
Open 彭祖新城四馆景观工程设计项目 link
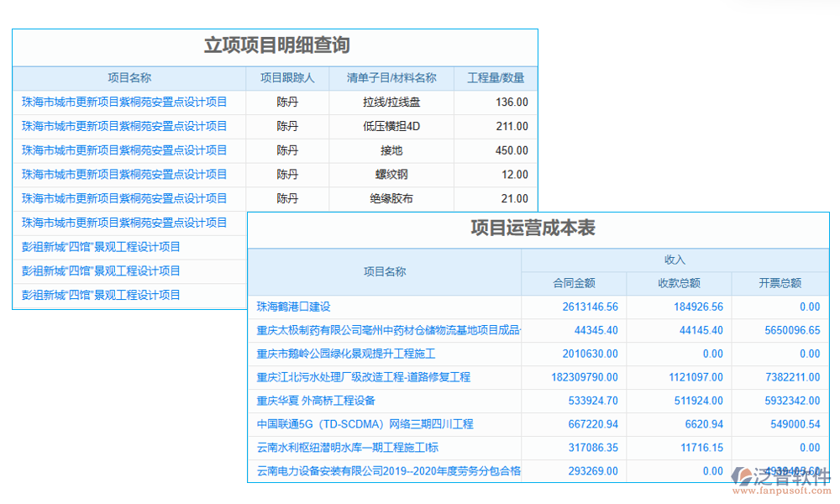pos(101,246)
